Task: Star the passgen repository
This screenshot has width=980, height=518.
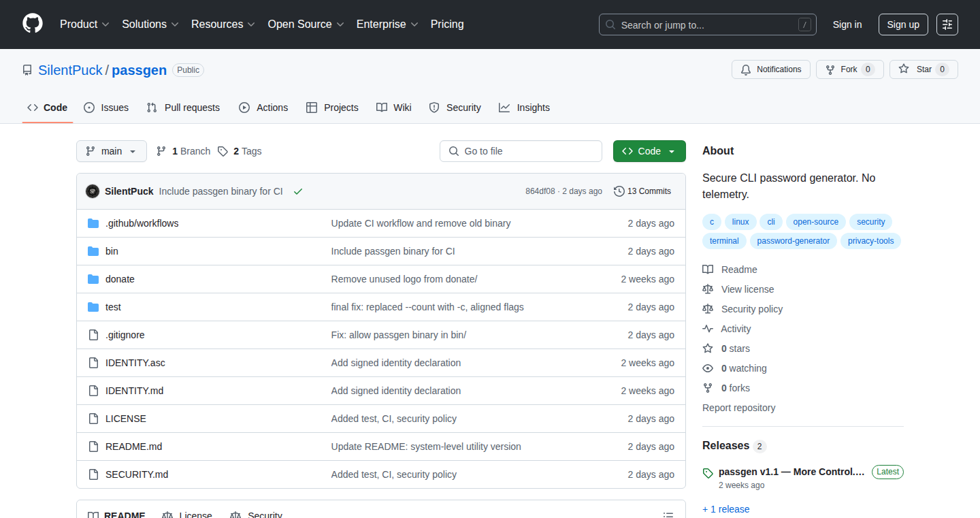Action: (924, 69)
